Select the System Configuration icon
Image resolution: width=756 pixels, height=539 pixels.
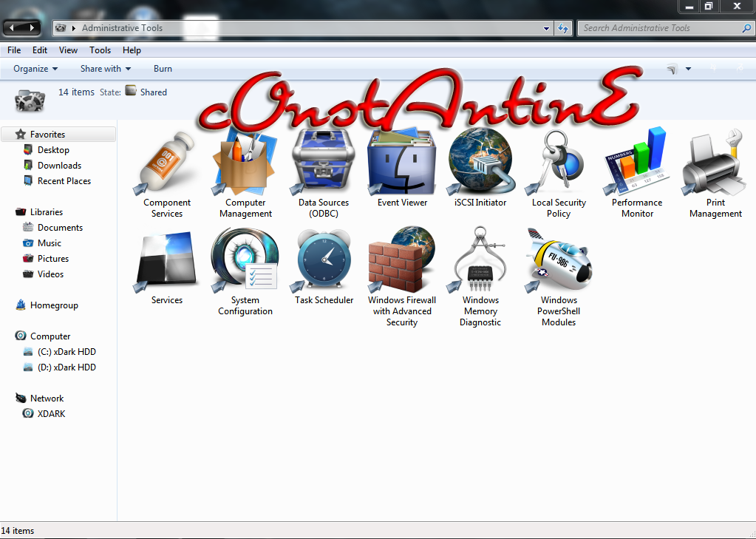pos(245,260)
